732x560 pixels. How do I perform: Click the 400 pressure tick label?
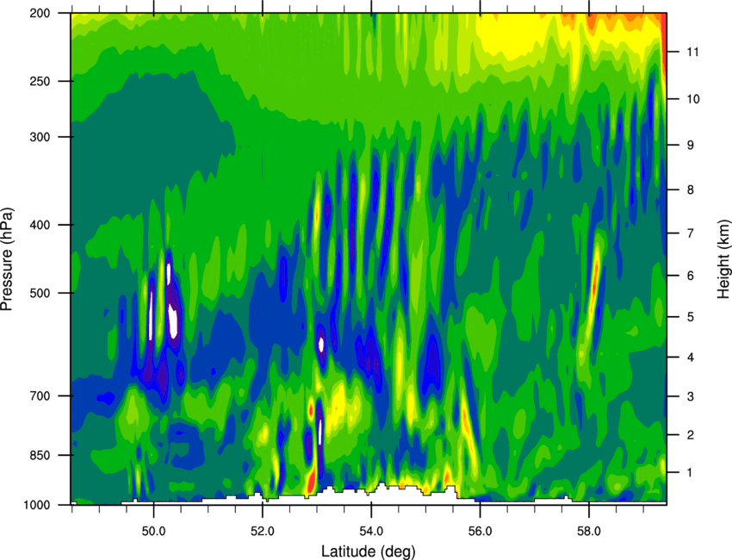(x=40, y=225)
